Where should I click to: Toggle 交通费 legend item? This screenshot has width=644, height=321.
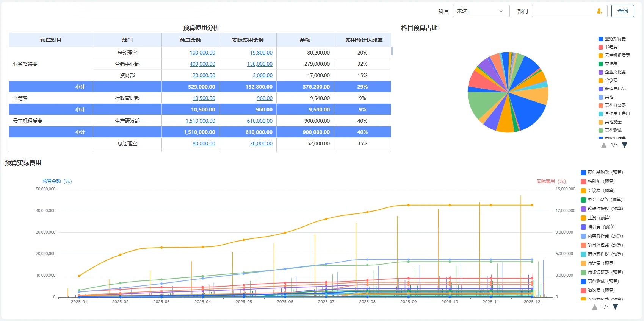(608, 64)
